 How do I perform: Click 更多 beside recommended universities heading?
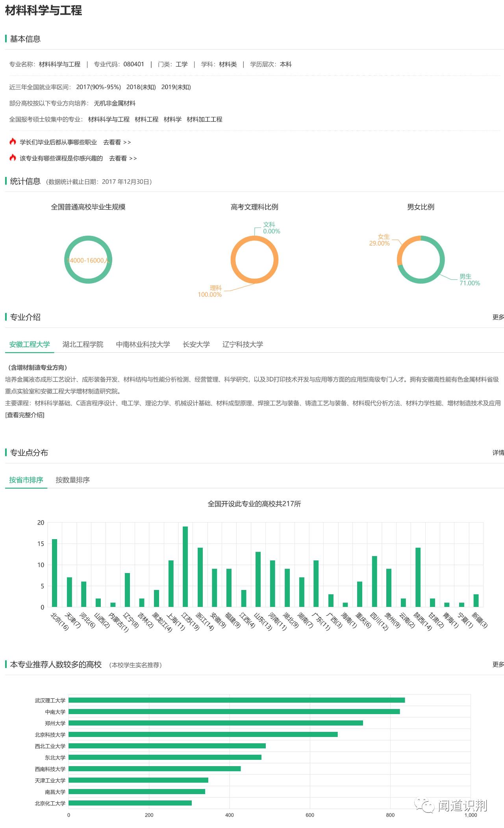[x=498, y=664]
